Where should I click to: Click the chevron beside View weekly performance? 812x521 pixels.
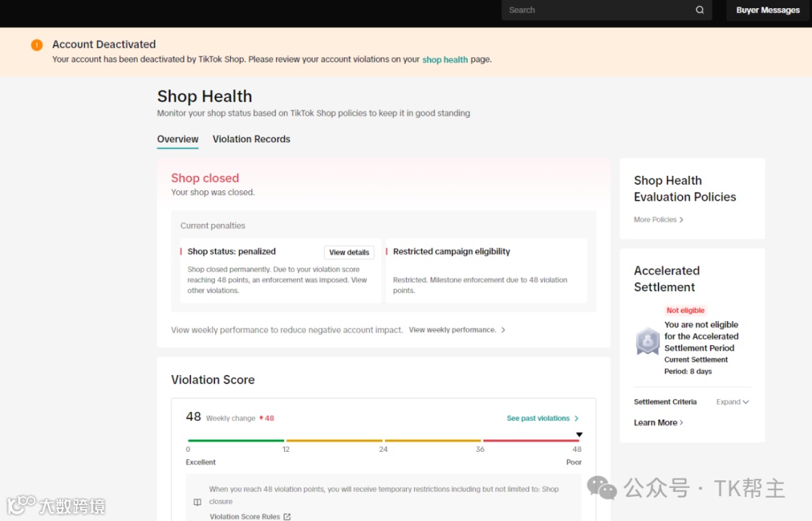pos(503,330)
